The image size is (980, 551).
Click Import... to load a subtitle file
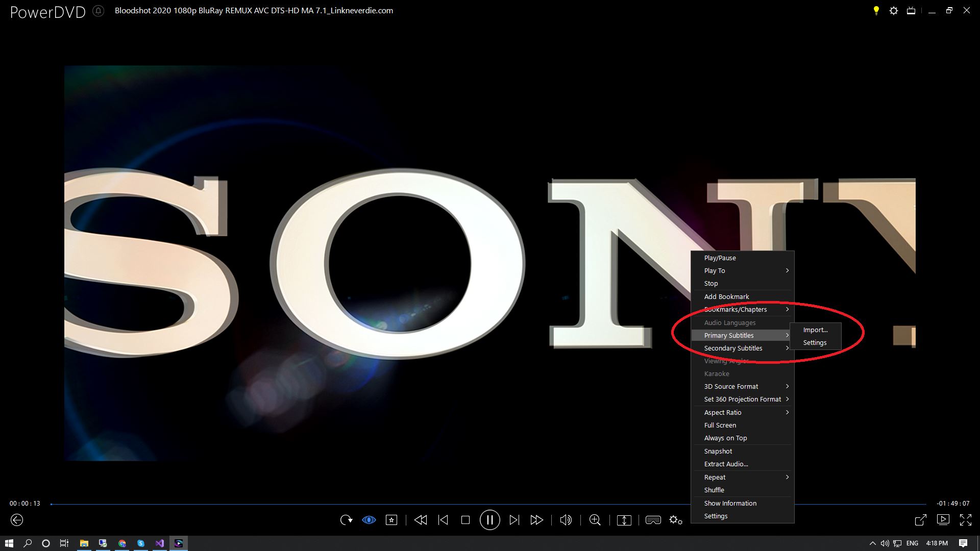coord(816,330)
